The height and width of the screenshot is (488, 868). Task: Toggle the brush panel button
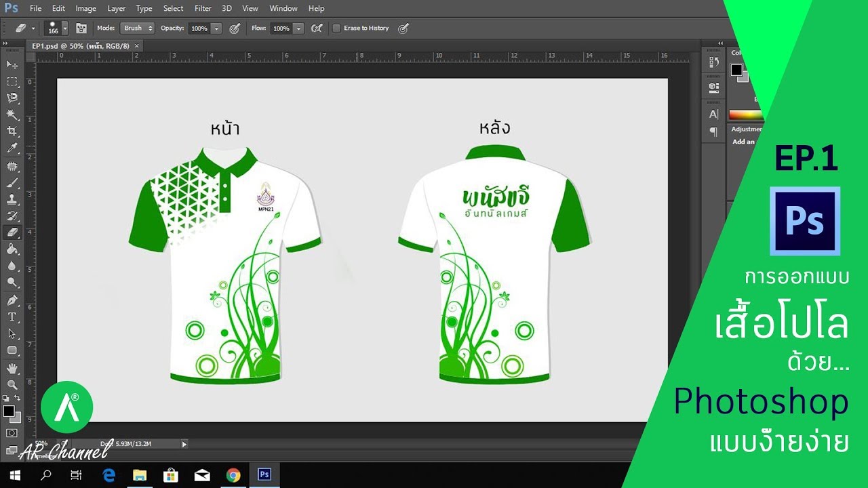81,28
